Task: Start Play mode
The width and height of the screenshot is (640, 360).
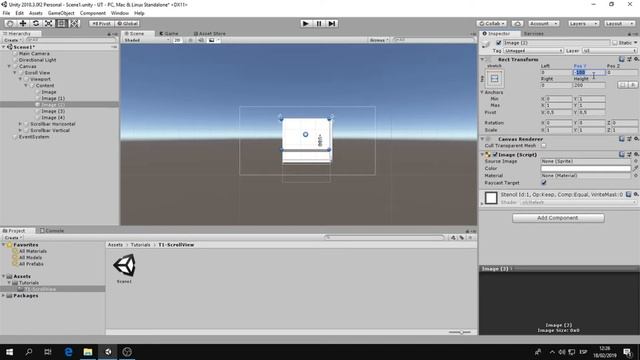Action: [306, 24]
